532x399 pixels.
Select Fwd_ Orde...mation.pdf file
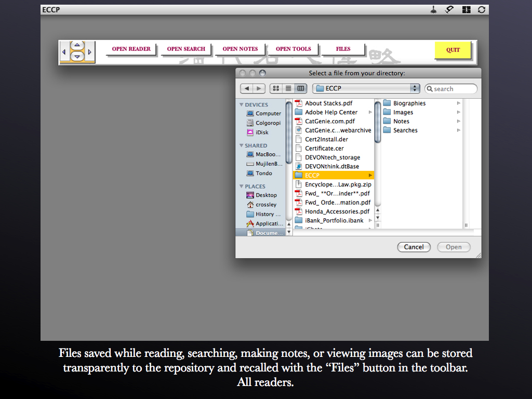[334, 203]
